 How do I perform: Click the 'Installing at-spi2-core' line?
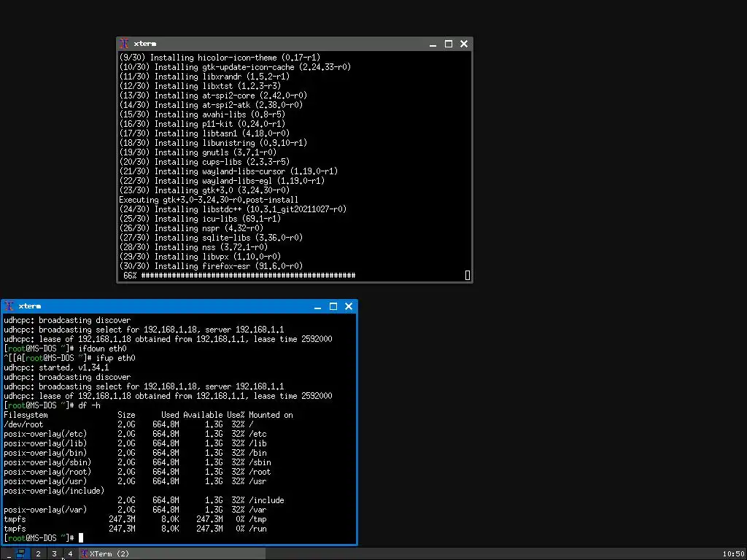[x=214, y=96]
